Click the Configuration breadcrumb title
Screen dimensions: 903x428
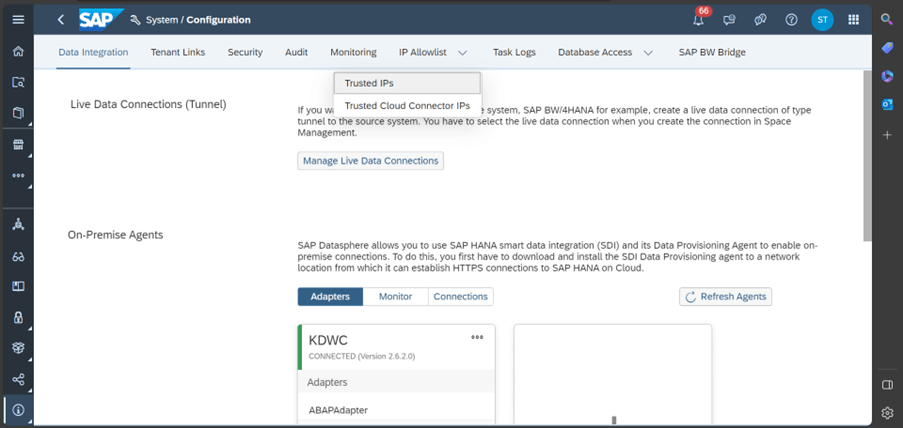pos(218,20)
